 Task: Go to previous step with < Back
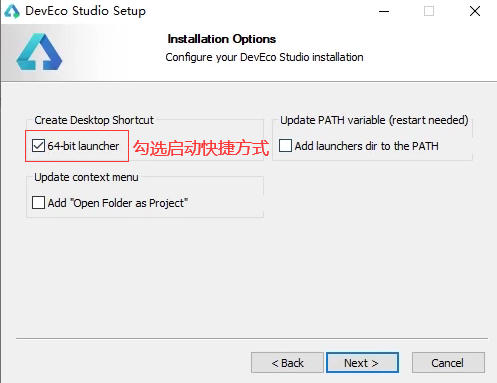pyautogui.click(x=287, y=363)
